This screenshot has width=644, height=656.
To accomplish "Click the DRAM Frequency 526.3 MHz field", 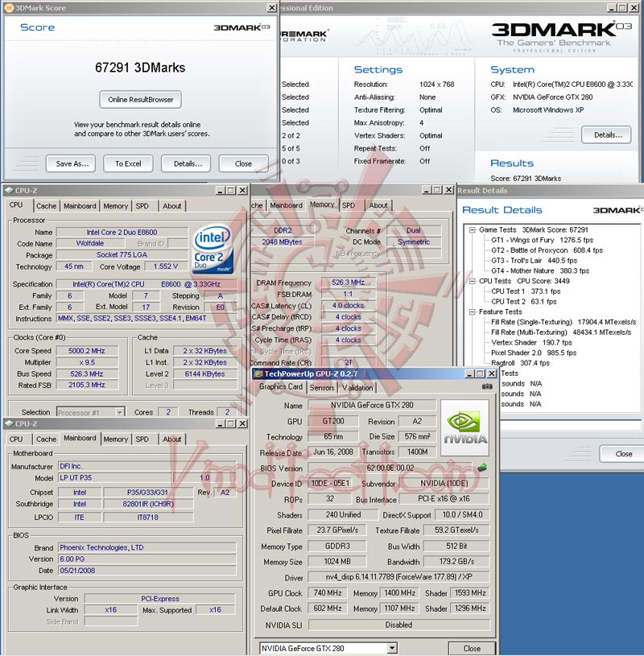I will pos(348,283).
